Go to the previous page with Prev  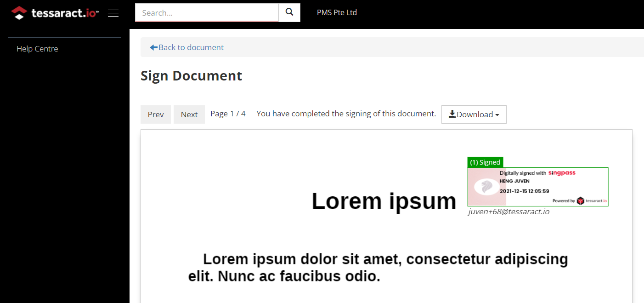tap(156, 114)
